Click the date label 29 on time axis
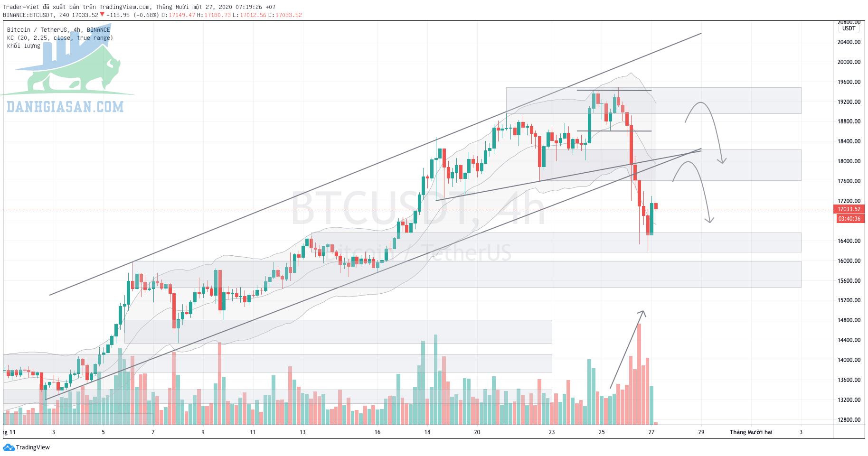This screenshot has width=868, height=456. 701,432
